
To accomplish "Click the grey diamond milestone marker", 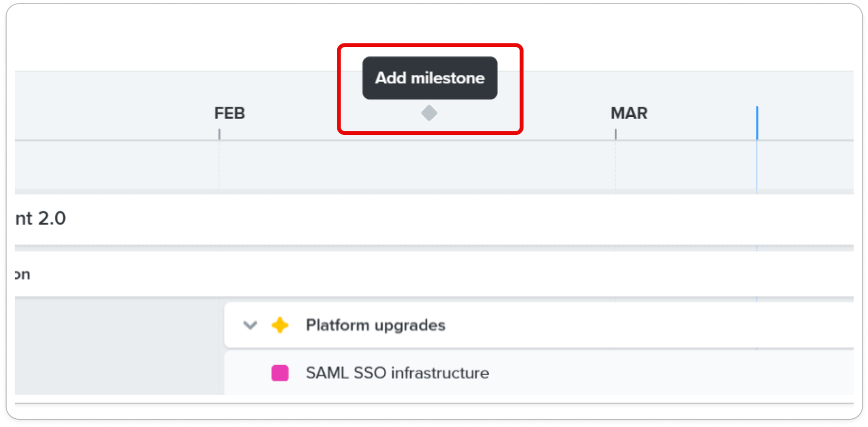I will (x=429, y=113).
